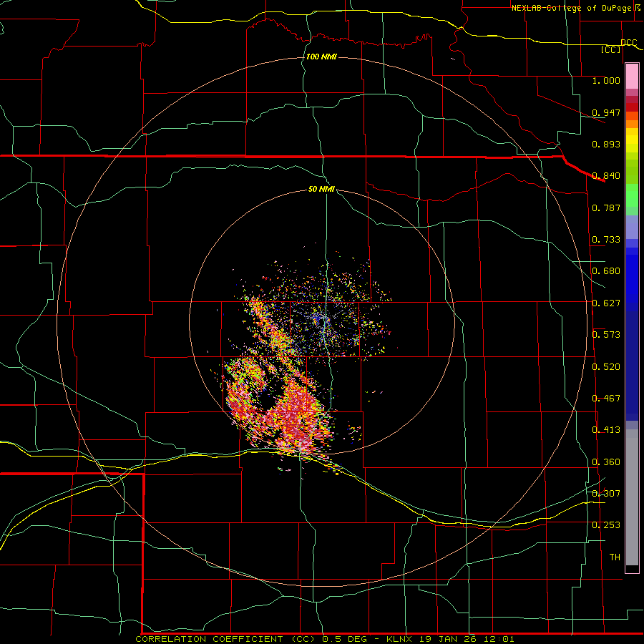This screenshot has width=644, height=644.
Task: Click the 50 NMI range ring label
Action: click(321, 189)
